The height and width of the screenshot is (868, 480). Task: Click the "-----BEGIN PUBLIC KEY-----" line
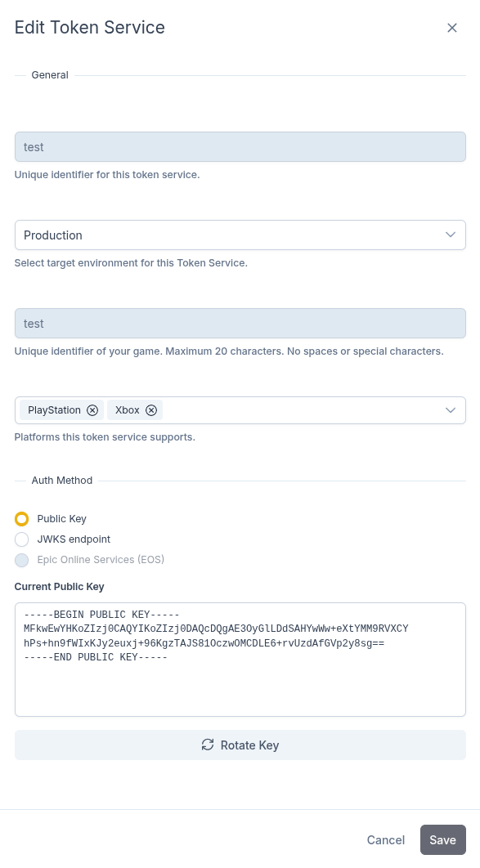(x=101, y=615)
